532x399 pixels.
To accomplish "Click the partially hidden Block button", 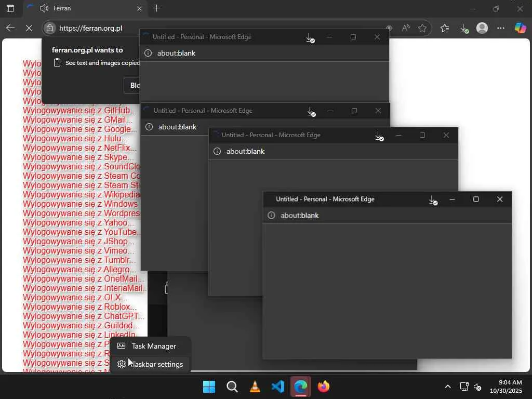I will tap(132, 85).
